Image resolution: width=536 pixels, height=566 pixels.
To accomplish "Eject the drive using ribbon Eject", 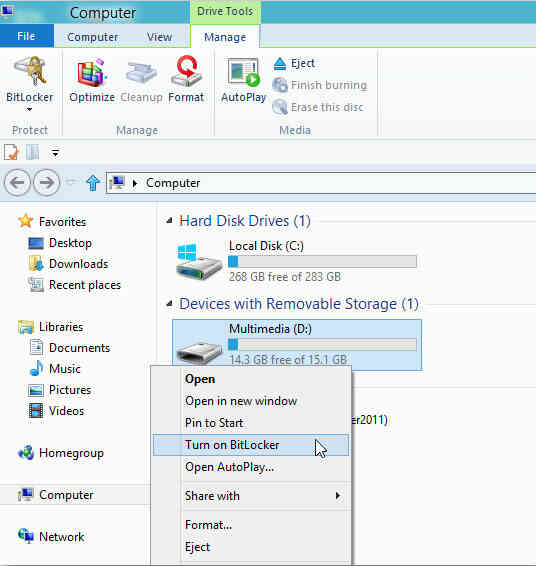I will (294, 64).
